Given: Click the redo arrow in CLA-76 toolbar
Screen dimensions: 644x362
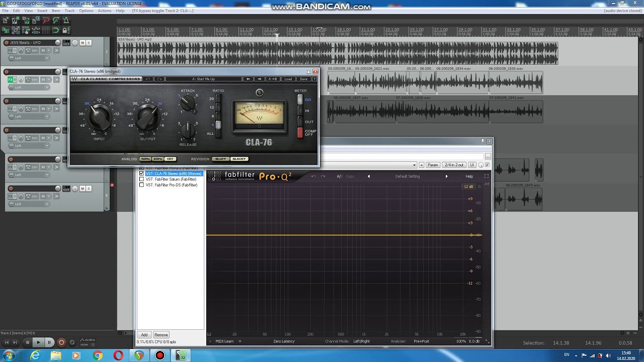Looking at the screenshot, I should tap(159, 79).
